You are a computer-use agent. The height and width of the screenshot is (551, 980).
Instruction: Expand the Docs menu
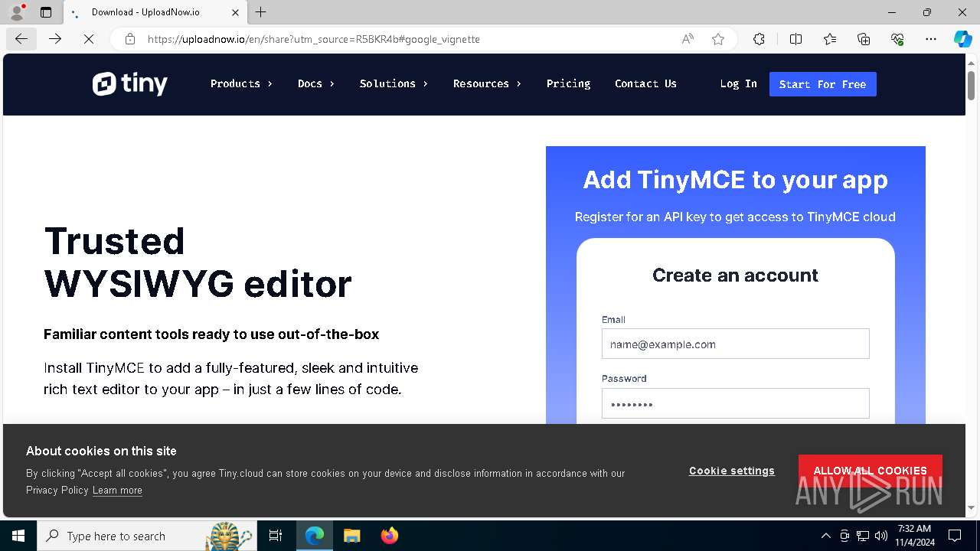pos(316,84)
